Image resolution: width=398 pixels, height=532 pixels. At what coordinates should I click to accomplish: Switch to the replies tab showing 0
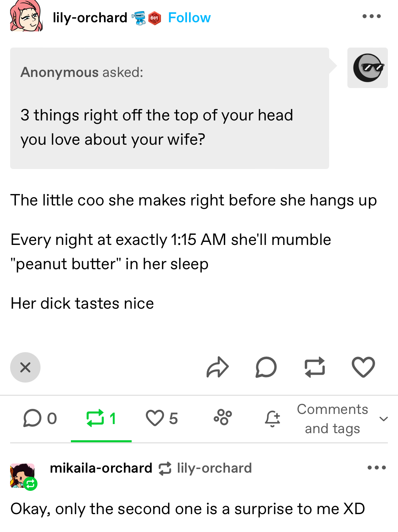coord(40,418)
